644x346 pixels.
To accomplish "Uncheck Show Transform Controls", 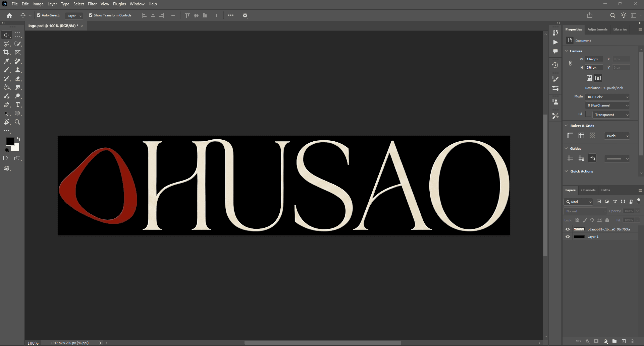I will 91,15.
